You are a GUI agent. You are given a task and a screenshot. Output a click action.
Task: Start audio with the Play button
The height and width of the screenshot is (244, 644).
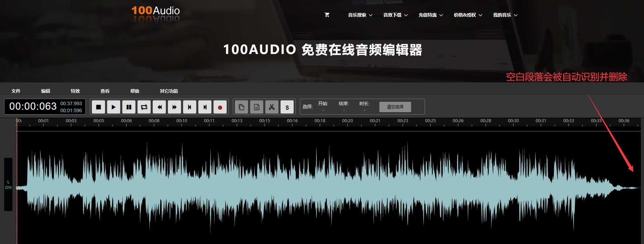(x=114, y=107)
